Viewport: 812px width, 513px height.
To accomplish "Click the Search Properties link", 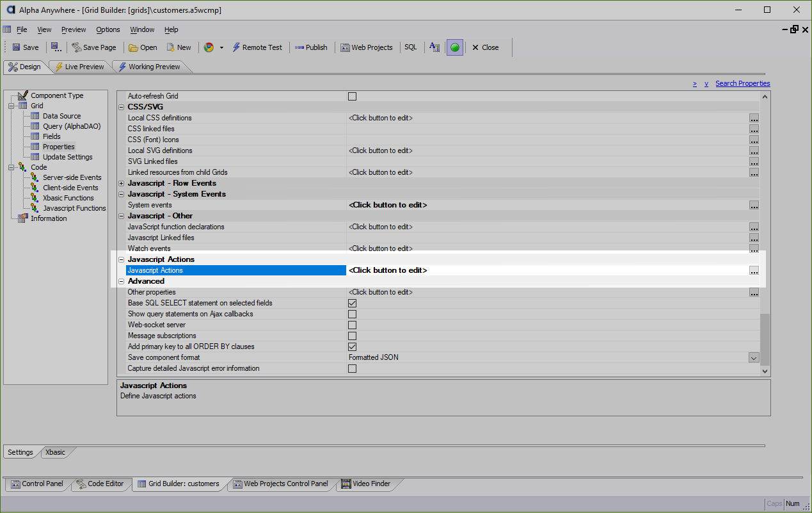I will pos(743,83).
